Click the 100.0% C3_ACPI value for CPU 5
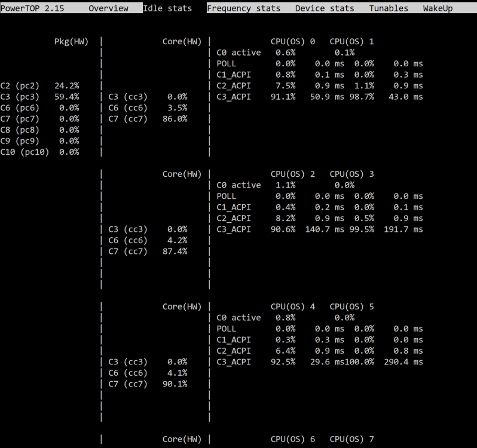 point(359,362)
